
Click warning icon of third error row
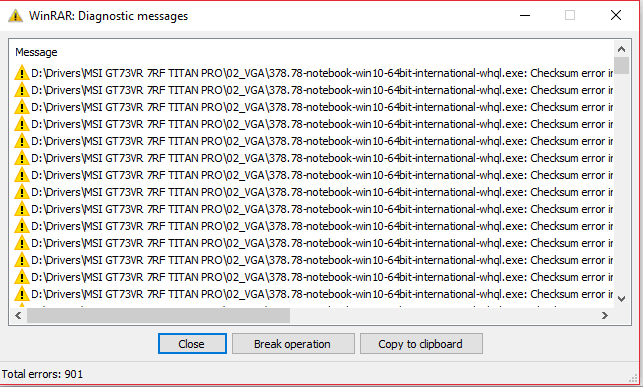click(22, 107)
